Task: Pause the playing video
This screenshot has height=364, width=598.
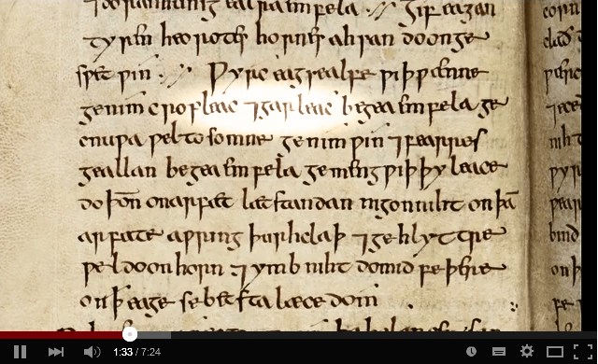Action: (20, 352)
